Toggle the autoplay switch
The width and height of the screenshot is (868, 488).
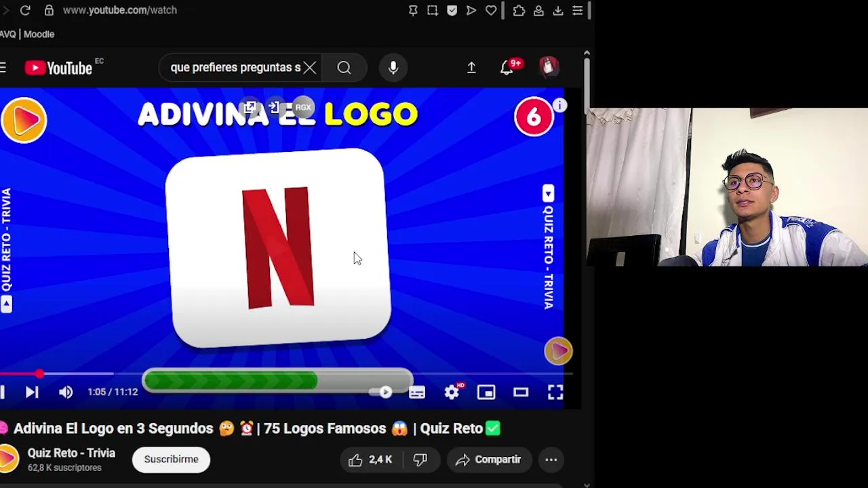pyautogui.click(x=381, y=392)
